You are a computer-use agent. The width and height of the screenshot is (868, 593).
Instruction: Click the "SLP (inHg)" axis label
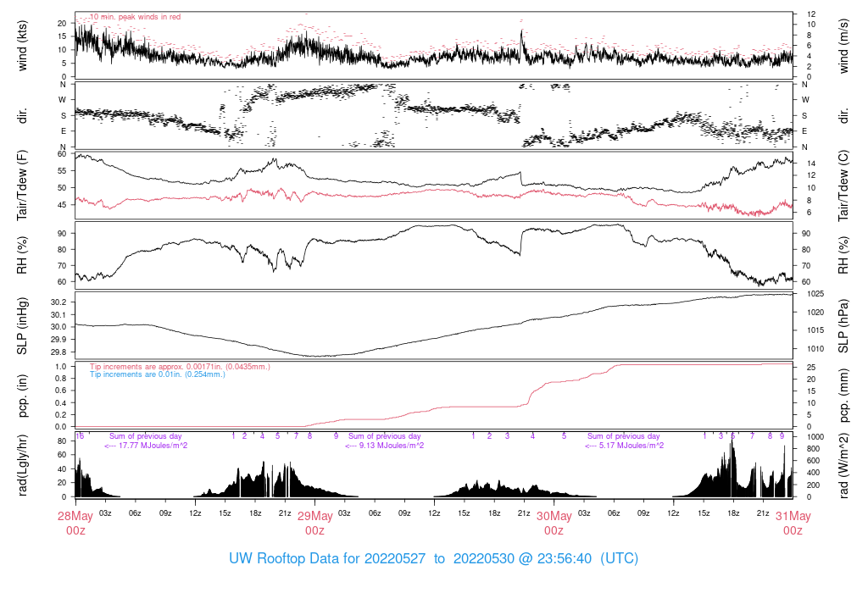pos(22,326)
